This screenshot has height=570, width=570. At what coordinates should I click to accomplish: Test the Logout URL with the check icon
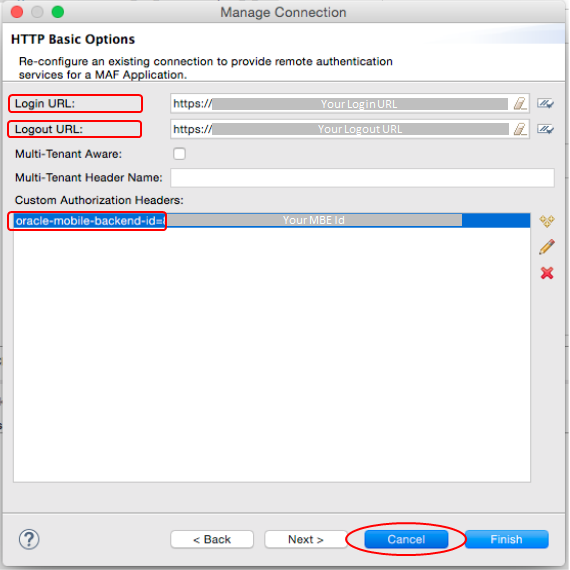pyautogui.click(x=545, y=129)
